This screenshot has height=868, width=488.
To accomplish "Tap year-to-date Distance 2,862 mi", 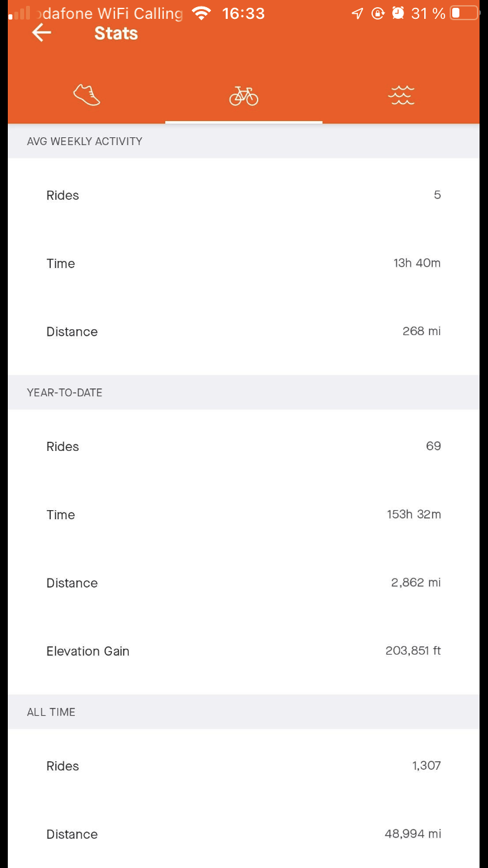I will coord(415,583).
